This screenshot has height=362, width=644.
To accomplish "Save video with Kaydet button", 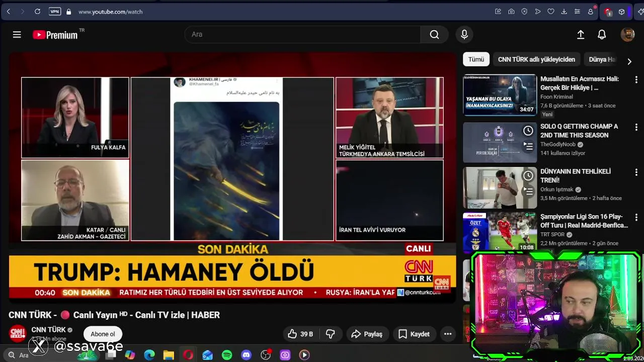I will [x=414, y=334].
